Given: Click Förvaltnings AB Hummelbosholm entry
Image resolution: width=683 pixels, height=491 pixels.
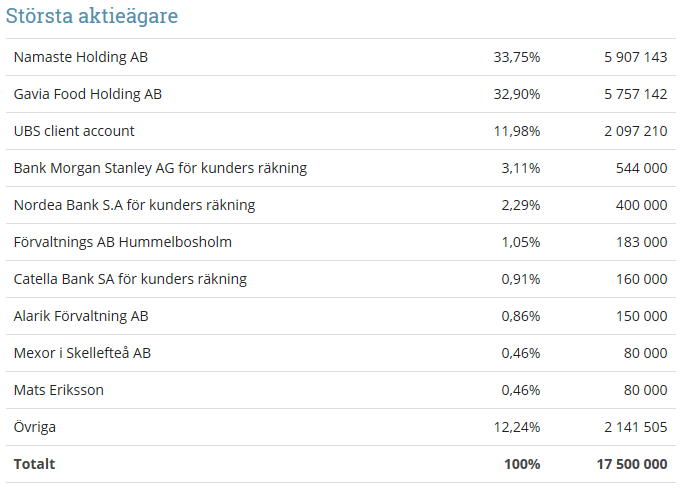Looking at the screenshot, I should click(123, 242).
